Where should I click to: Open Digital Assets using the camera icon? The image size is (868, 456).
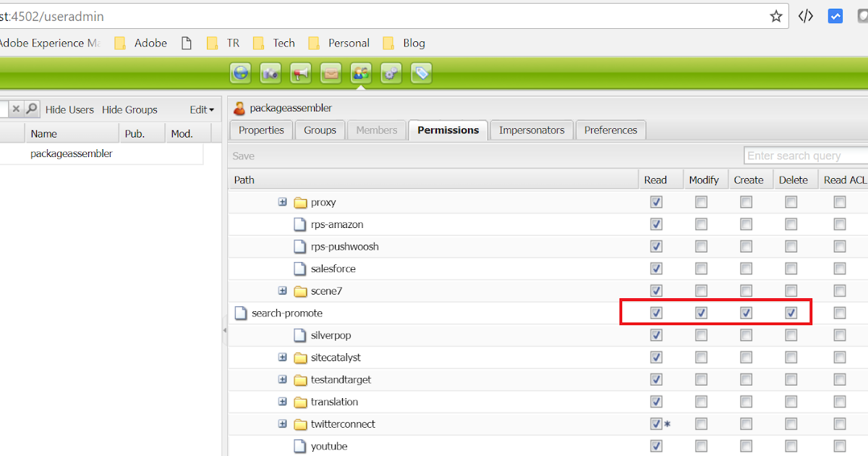click(x=271, y=72)
